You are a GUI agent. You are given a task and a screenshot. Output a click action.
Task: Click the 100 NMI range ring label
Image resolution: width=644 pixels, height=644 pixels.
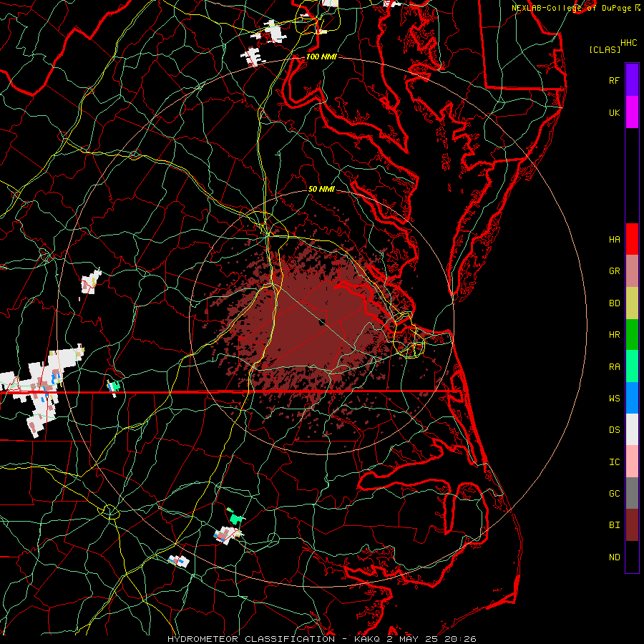click(x=321, y=57)
